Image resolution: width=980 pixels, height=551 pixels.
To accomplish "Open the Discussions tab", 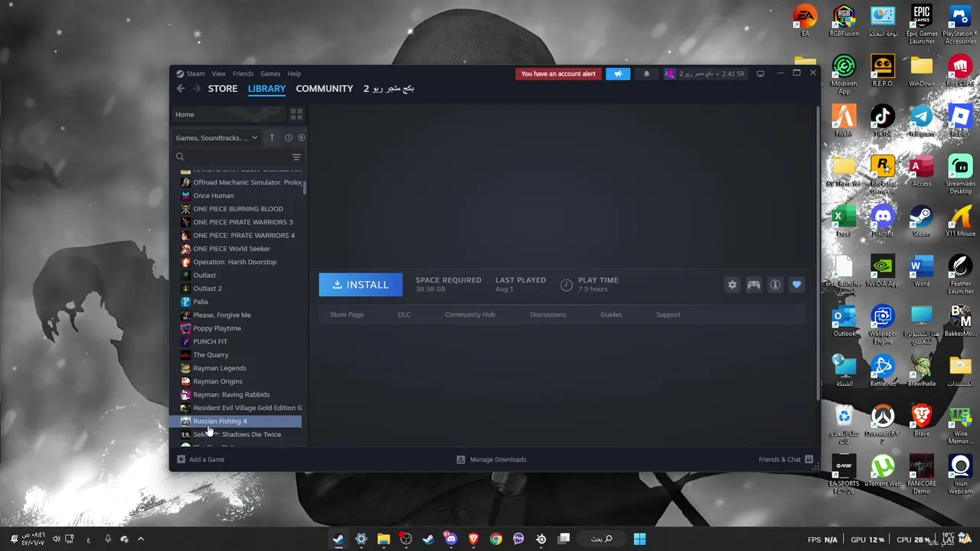I will (548, 315).
